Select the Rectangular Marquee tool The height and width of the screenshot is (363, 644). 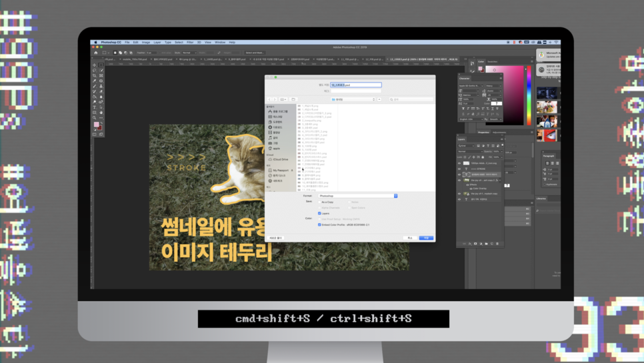101,65
